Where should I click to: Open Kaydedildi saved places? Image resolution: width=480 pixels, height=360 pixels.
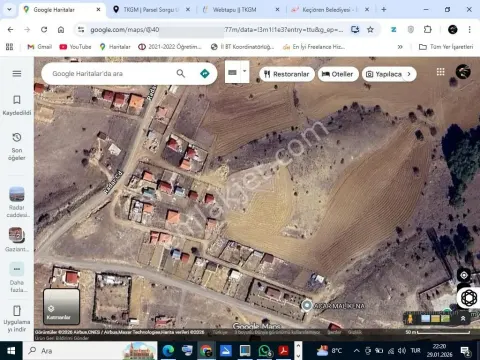(17, 105)
